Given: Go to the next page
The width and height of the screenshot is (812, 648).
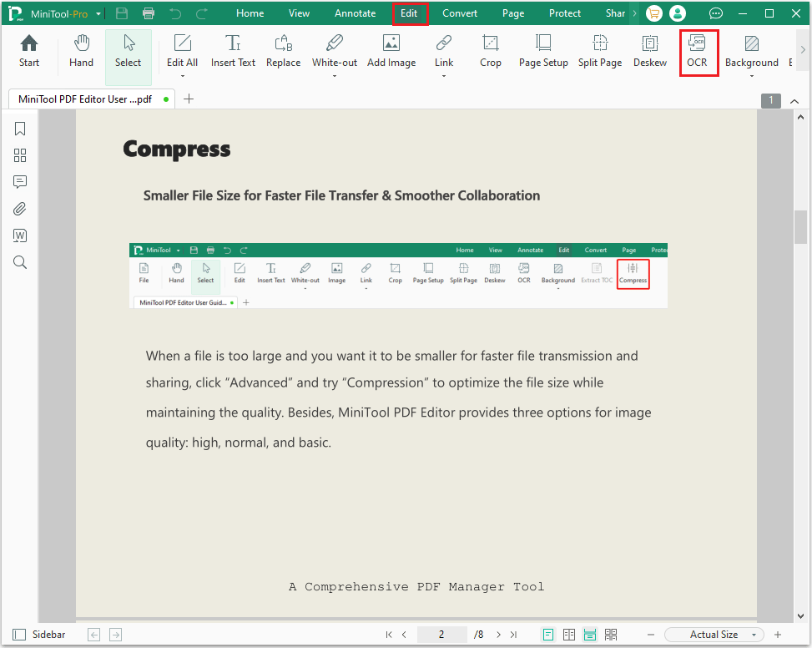Looking at the screenshot, I should [x=498, y=635].
